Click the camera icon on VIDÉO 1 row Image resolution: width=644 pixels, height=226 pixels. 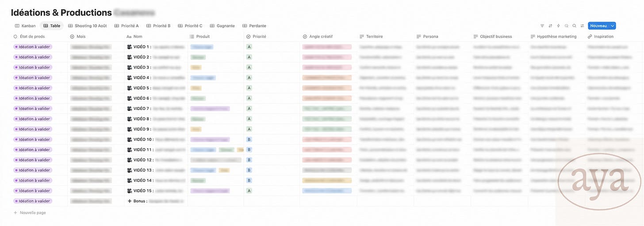129,47
